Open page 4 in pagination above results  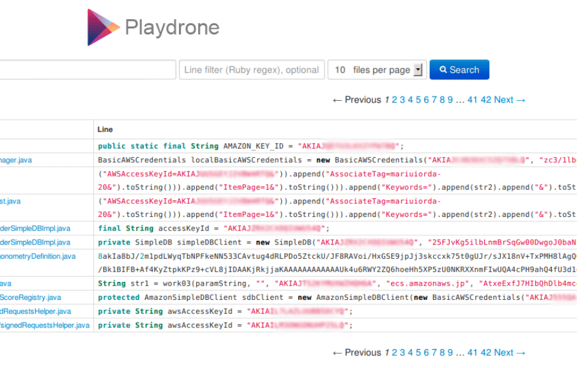click(x=410, y=100)
